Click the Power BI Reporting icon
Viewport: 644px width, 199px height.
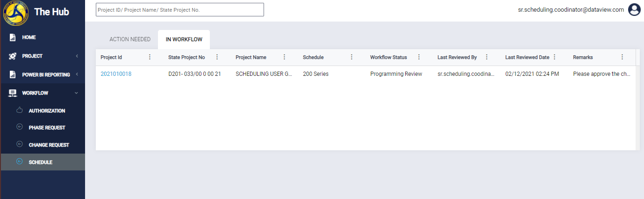[x=13, y=74]
